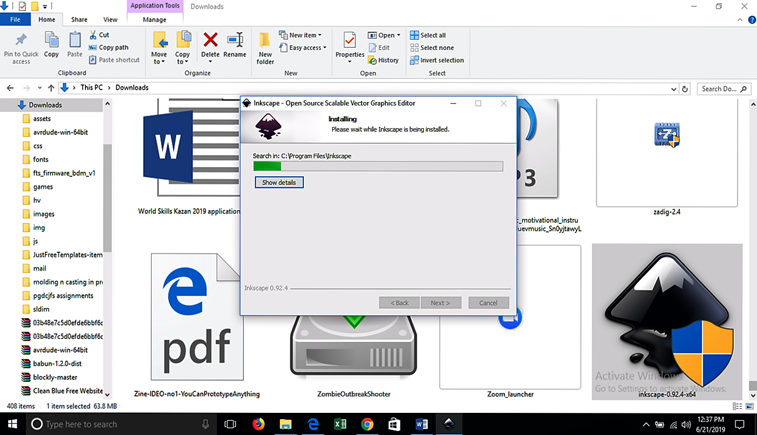Click Select all in ribbon
The image size is (757, 435).
428,35
